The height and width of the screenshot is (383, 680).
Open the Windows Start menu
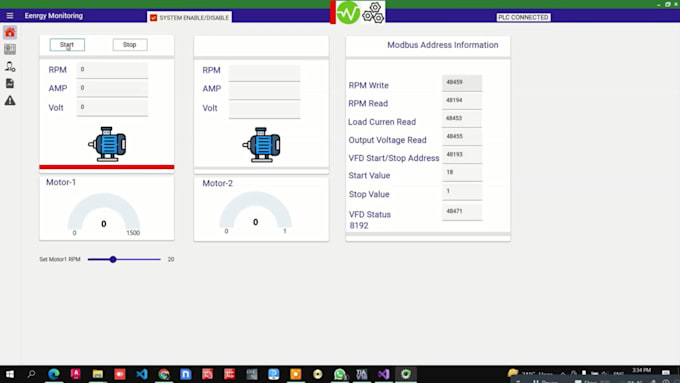10,374
